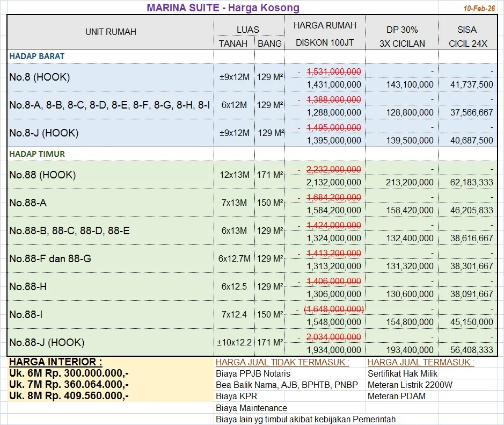Image resolution: width=504 pixels, height=425 pixels.
Task: Select the No.8-J (HOOK) unit cell
Action: coord(44,133)
